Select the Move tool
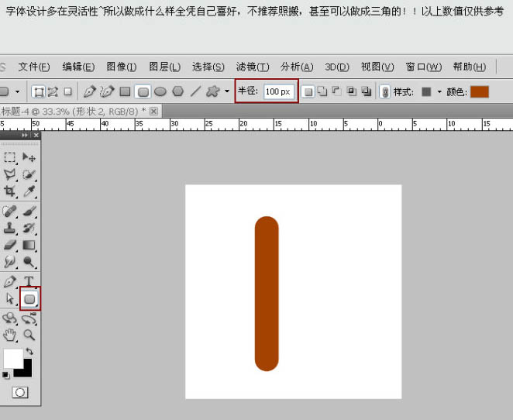The image size is (513, 420). (29, 157)
